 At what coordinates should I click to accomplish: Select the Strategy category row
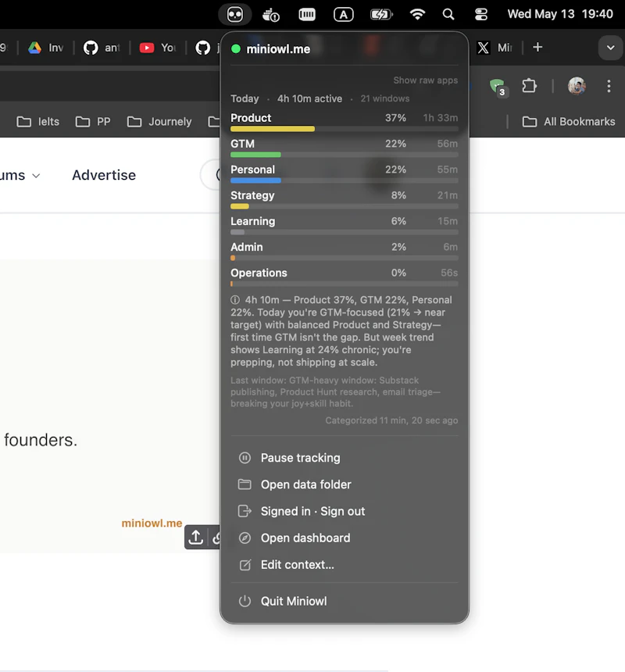click(344, 199)
